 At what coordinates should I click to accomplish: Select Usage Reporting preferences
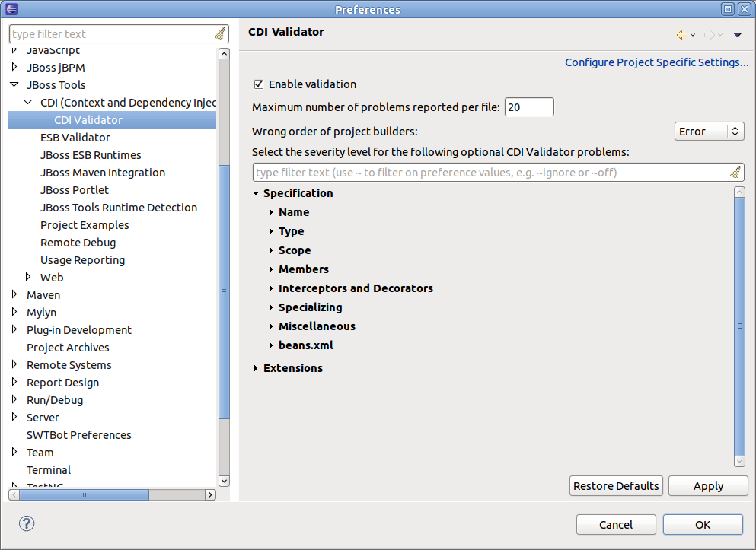(x=82, y=260)
